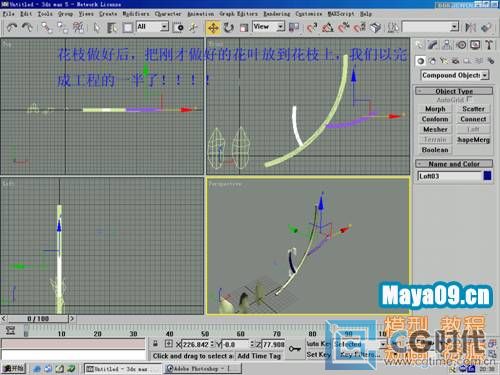Click the Select Object arrow tool
The width and height of the screenshot is (500, 375).
(x=97, y=28)
